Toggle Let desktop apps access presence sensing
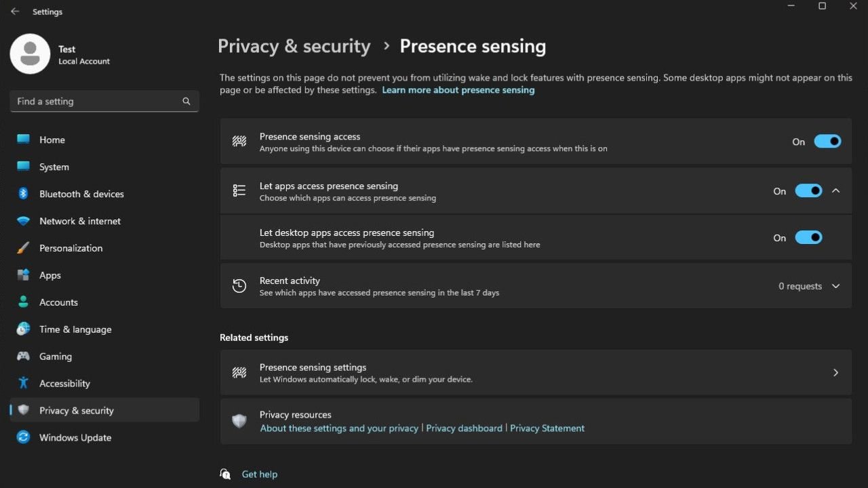The width and height of the screenshot is (868, 488). click(x=808, y=238)
